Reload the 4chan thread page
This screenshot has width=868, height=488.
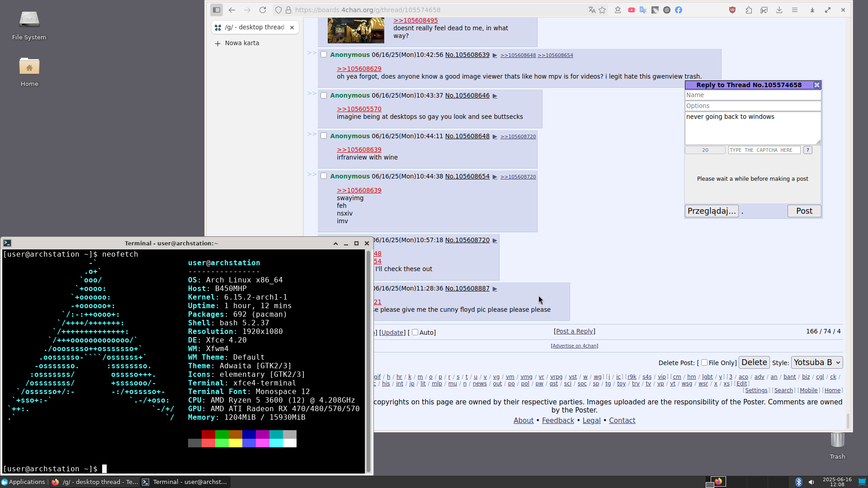(263, 10)
